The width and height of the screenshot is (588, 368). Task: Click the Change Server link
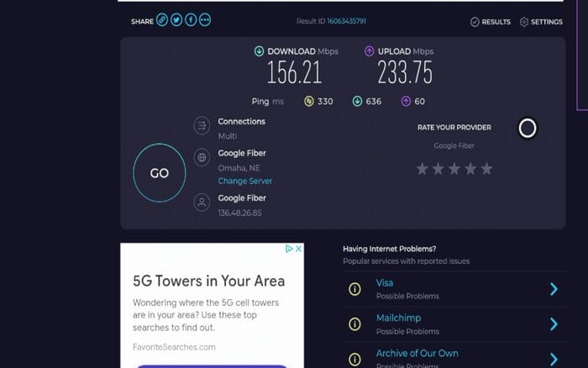pos(245,181)
